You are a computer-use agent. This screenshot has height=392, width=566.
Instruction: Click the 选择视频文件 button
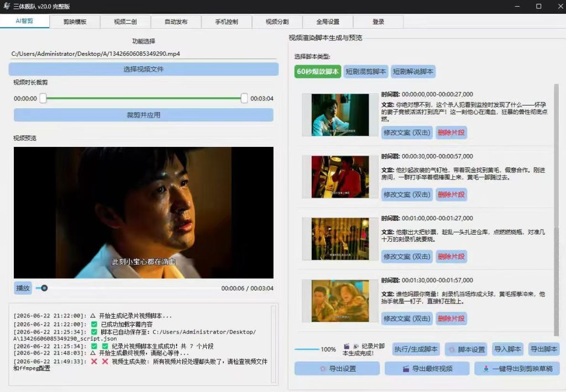tap(144, 69)
